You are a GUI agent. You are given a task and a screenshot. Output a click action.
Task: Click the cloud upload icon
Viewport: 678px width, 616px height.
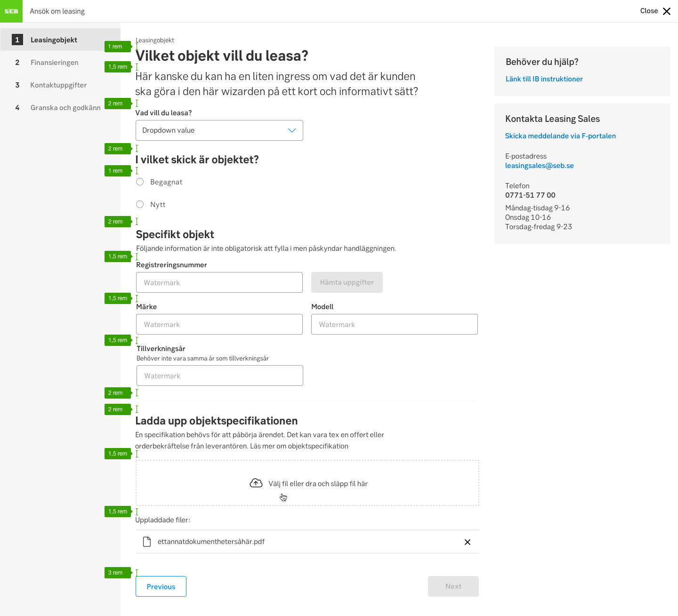[256, 483]
